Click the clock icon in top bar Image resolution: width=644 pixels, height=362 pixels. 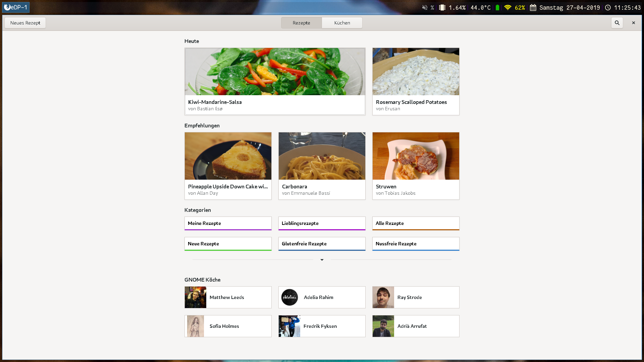pyautogui.click(x=608, y=7)
